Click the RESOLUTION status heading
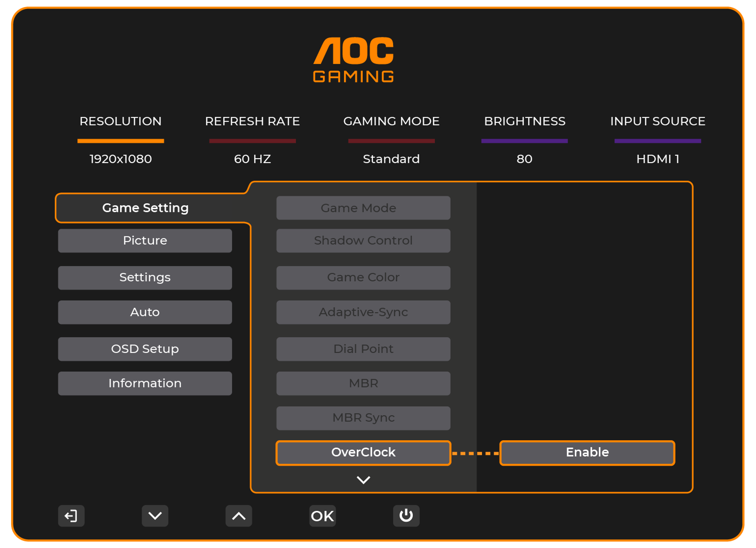The width and height of the screenshot is (756, 548). click(120, 121)
